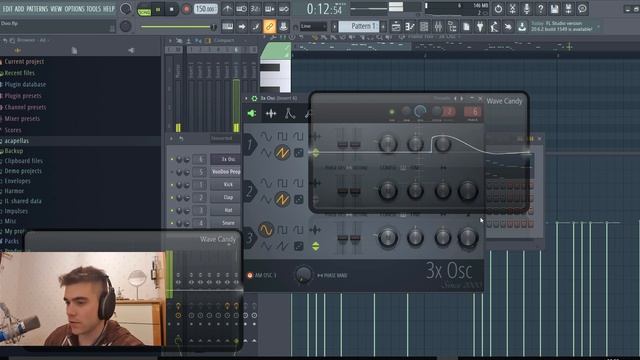Open the EDIT menu

[x=8, y=9]
